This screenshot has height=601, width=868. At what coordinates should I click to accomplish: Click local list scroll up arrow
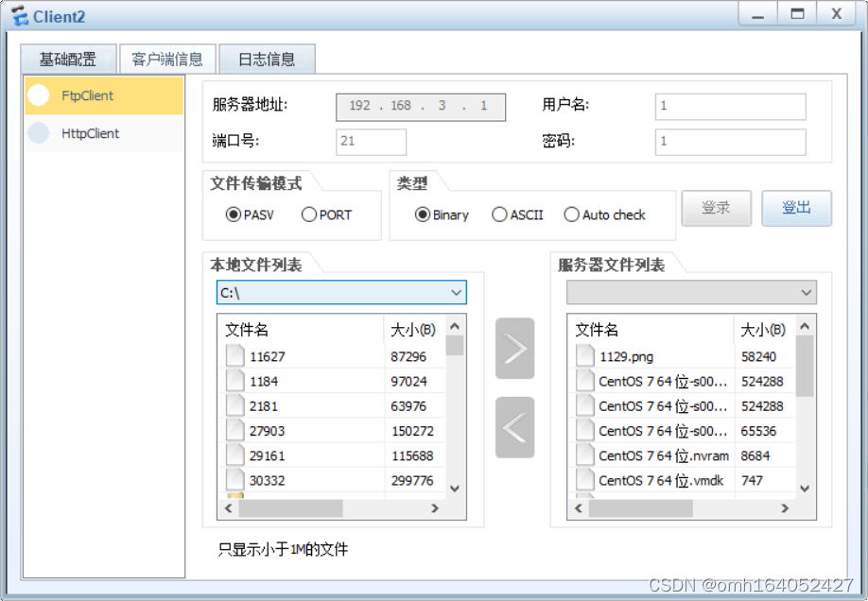tap(455, 326)
